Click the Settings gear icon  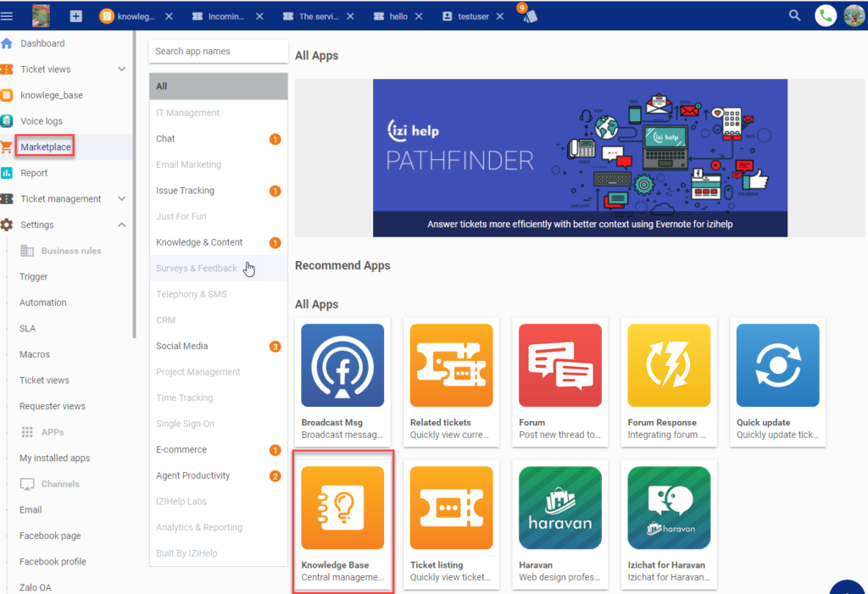(7, 225)
